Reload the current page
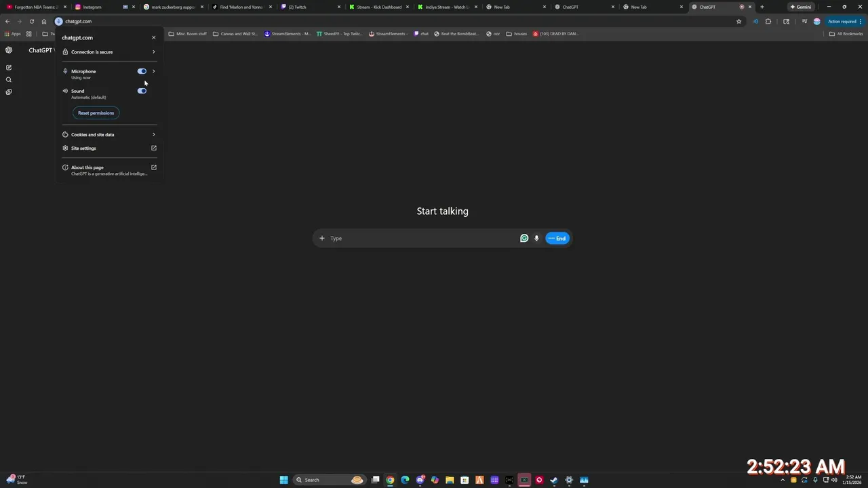 click(31, 21)
